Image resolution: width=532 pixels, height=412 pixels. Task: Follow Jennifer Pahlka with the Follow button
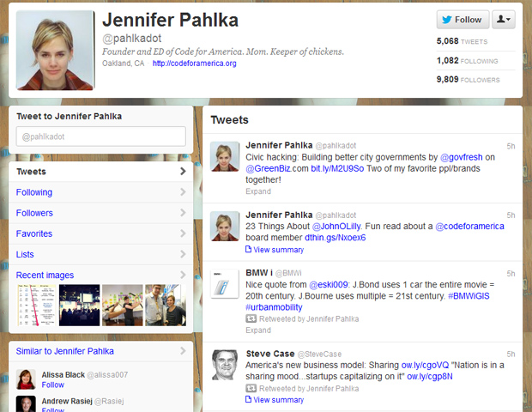tap(462, 20)
